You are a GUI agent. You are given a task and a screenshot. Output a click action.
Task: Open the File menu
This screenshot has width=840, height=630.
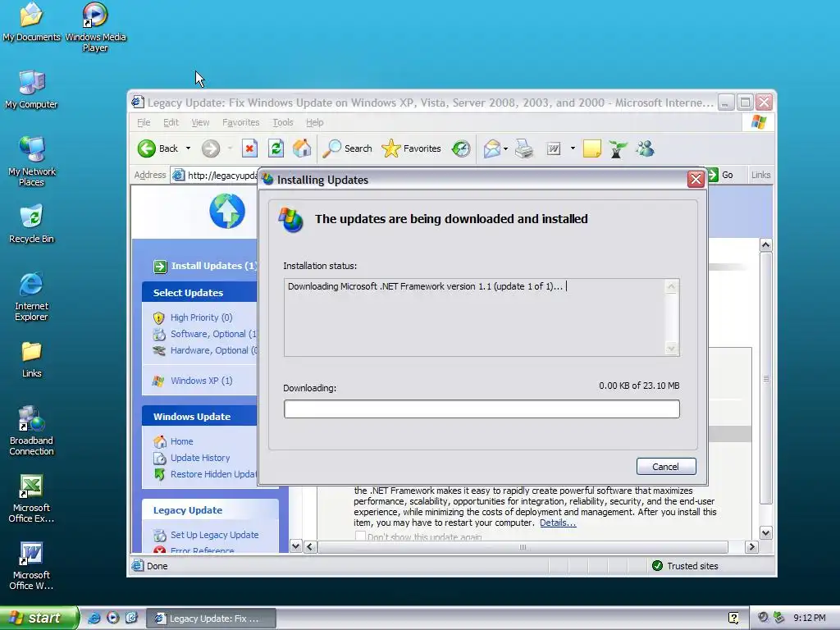click(x=144, y=123)
